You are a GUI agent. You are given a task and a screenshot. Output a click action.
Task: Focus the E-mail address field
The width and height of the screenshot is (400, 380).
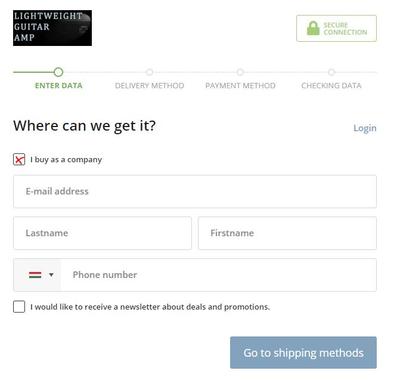point(195,192)
